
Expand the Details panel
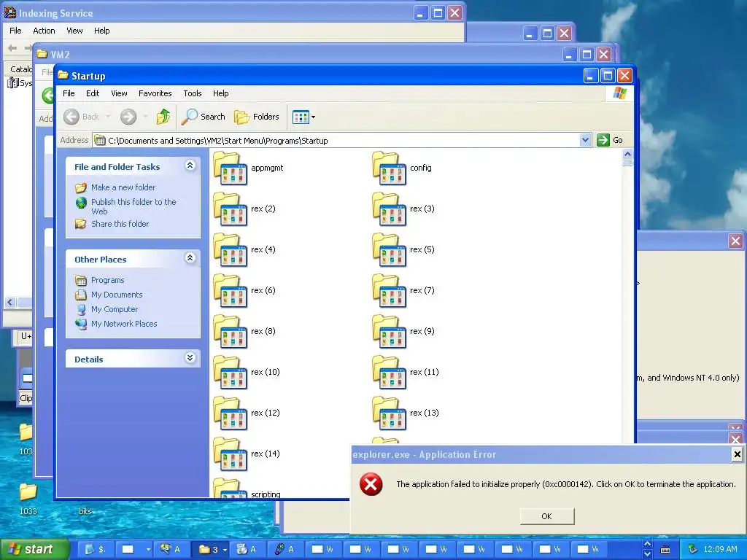[x=190, y=358]
